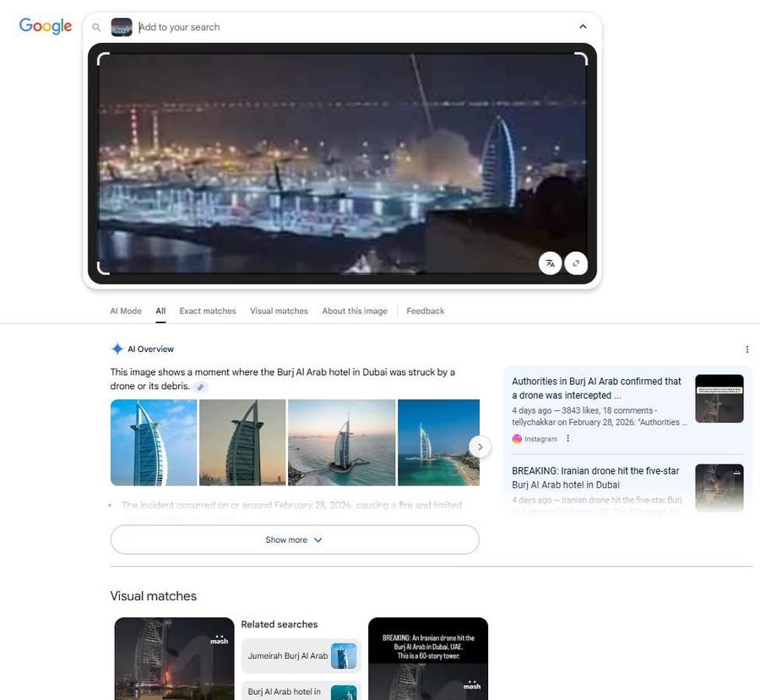760x700 pixels.
Task: Open the About this image section
Action: click(x=355, y=309)
